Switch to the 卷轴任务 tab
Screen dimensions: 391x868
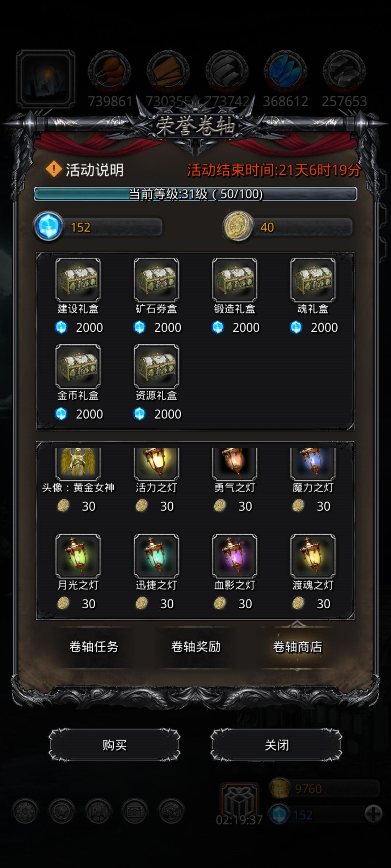click(94, 647)
